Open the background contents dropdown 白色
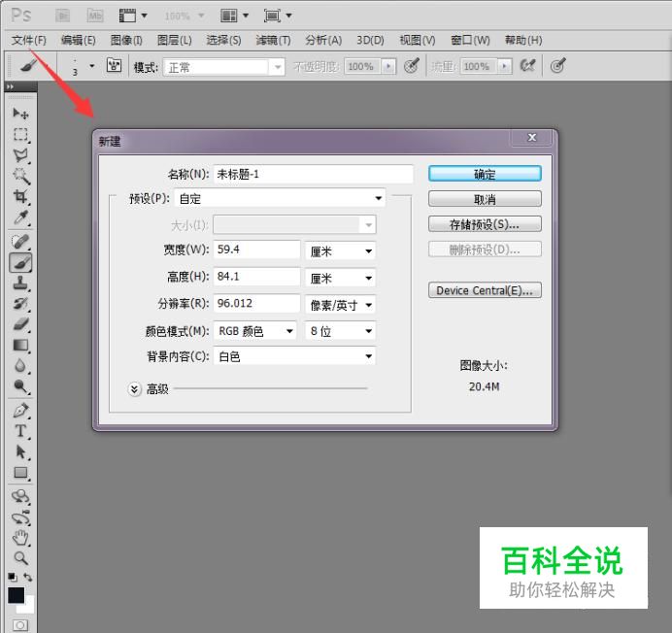 [294, 356]
